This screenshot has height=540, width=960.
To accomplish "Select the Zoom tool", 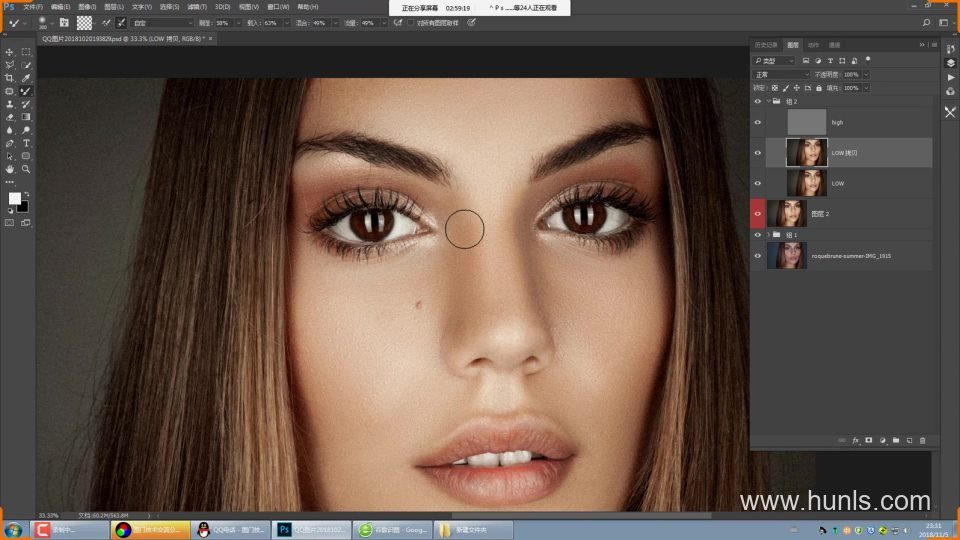I will (x=26, y=169).
